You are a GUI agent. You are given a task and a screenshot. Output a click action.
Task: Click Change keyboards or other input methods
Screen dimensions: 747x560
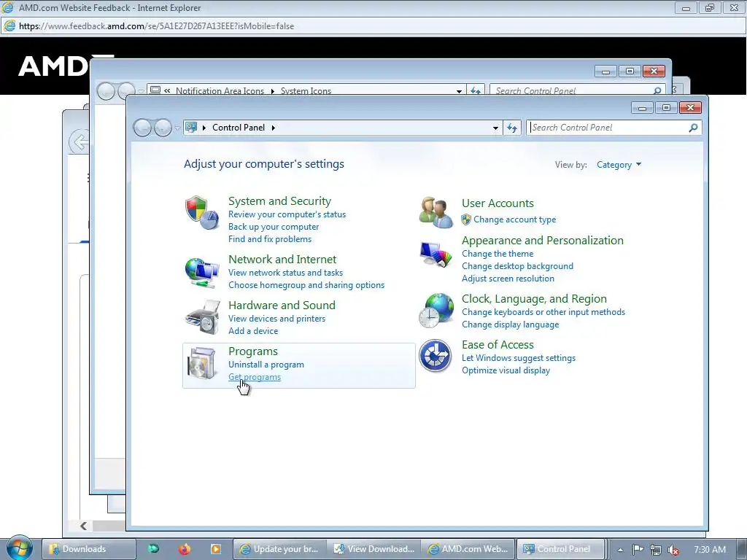(543, 312)
